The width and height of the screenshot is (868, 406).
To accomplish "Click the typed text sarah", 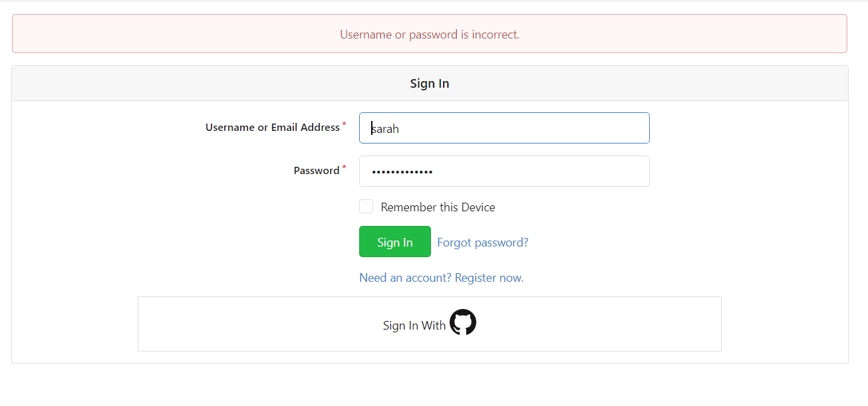I will pyautogui.click(x=386, y=129).
